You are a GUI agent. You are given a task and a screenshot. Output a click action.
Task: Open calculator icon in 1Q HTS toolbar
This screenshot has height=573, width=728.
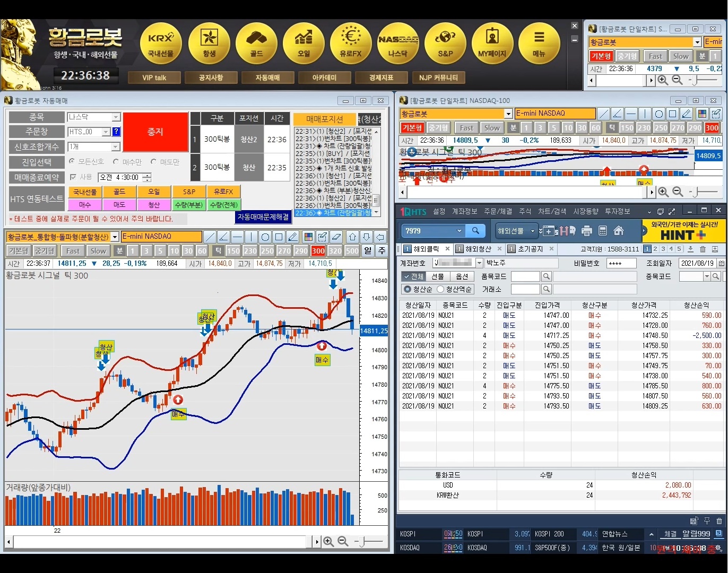pyautogui.click(x=603, y=231)
